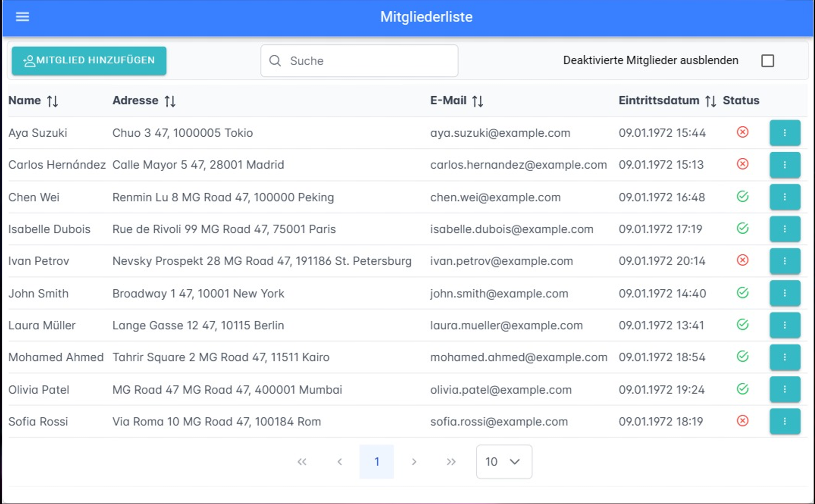Click E-Mail column sort icon

coord(477,101)
